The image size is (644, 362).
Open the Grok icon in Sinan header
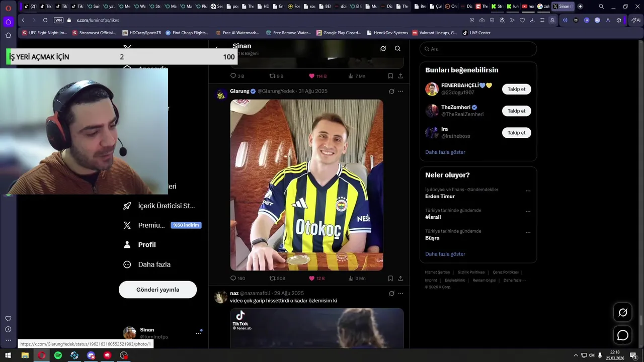pyautogui.click(x=383, y=49)
